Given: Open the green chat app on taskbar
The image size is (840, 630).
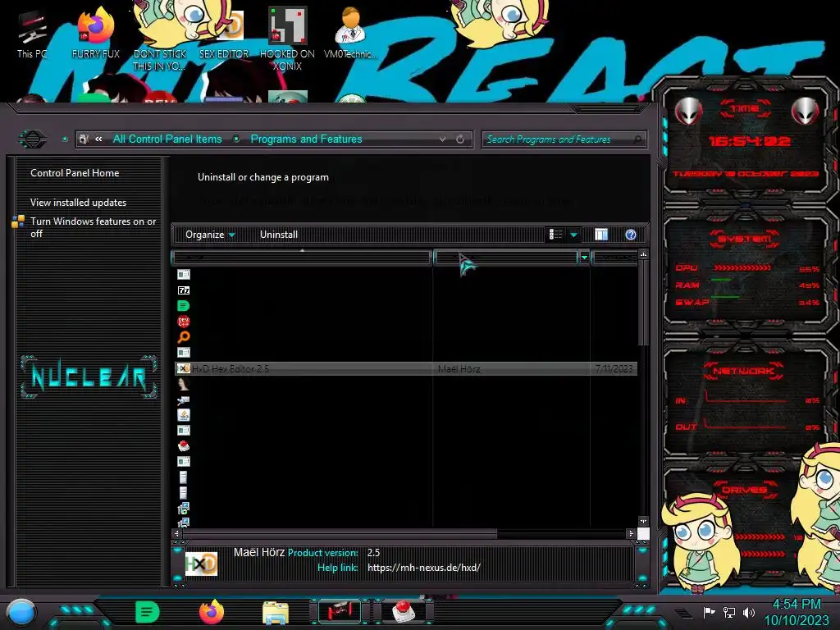Looking at the screenshot, I should [148, 612].
